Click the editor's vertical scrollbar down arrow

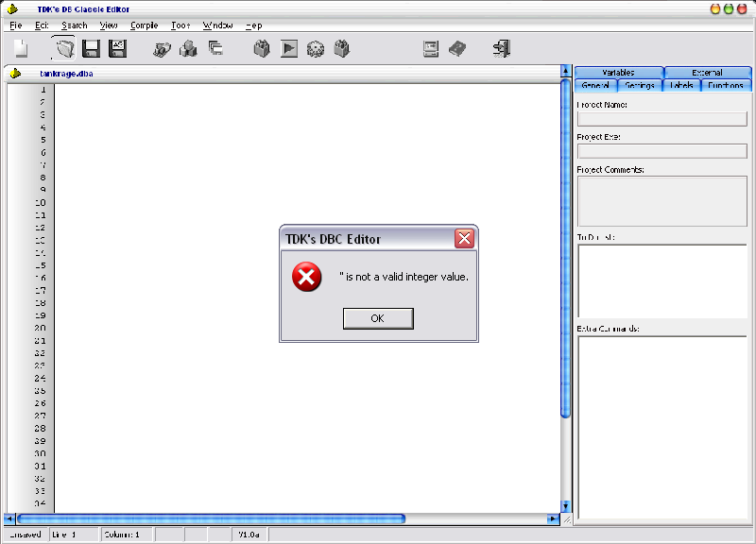[565, 506]
